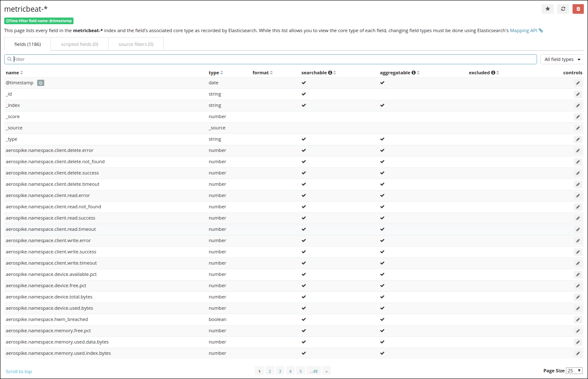588x379 pixels.
Task: Click Time Filter field name badge
Action: pos(39,21)
